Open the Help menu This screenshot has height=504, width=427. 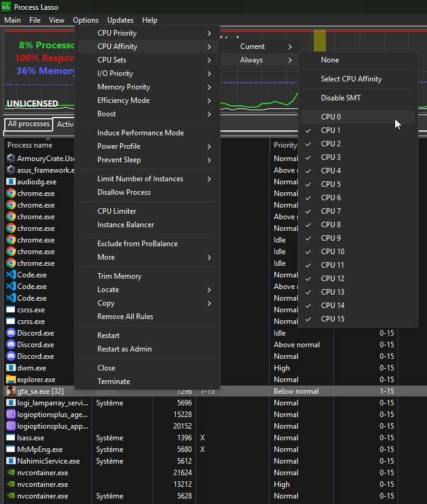149,20
